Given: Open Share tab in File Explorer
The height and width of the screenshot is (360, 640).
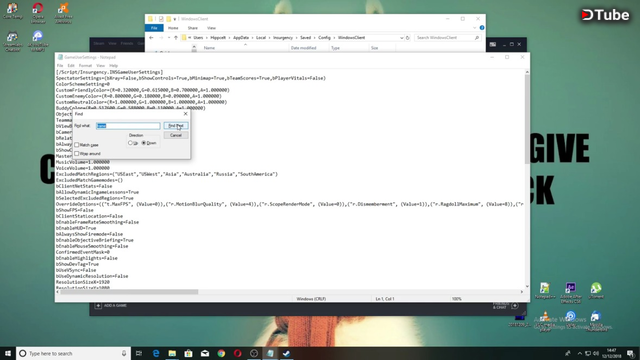Looking at the screenshot, I should 193,28.
